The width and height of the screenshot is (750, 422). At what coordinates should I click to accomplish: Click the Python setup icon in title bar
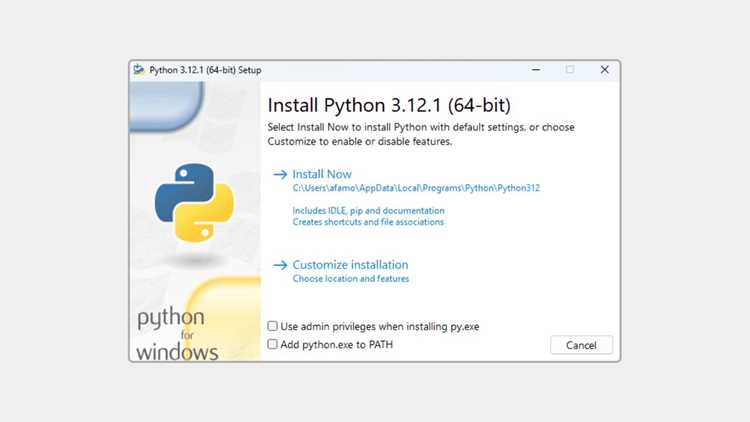click(x=139, y=70)
